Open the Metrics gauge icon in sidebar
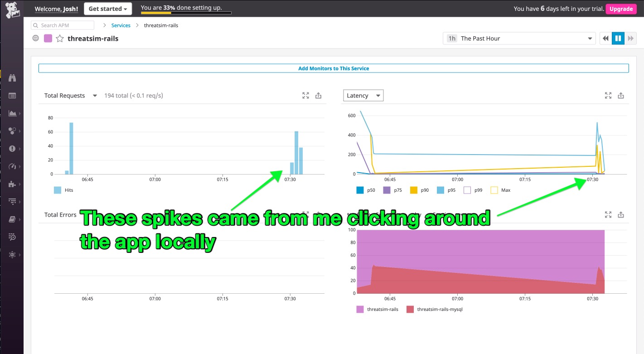 coord(12,166)
